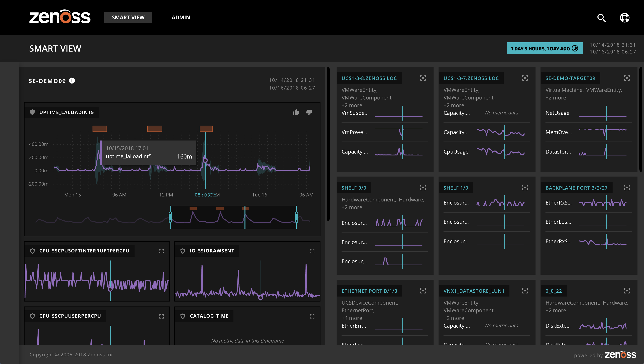Screen dimensions: 644x364
Task: Focus on SHELF 1/0 entity card
Action: point(525,187)
